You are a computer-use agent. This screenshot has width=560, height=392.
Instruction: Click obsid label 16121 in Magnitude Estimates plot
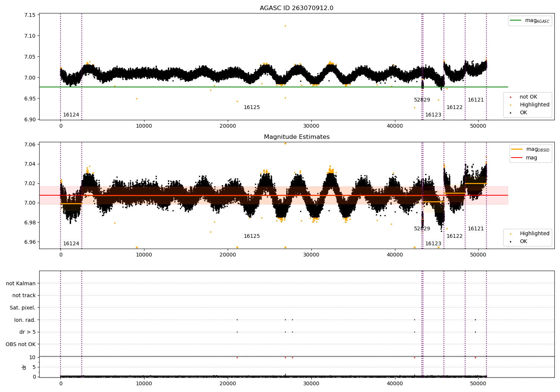click(x=476, y=229)
